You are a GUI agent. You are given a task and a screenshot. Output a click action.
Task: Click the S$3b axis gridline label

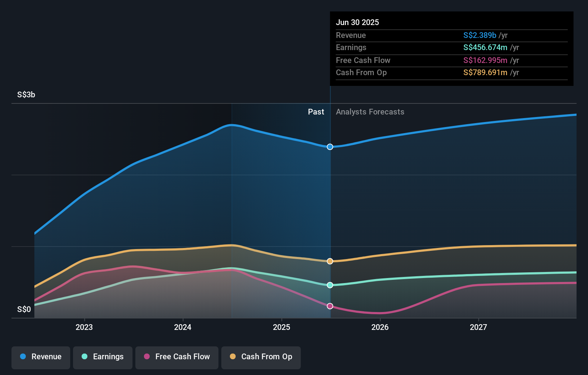pyautogui.click(x=25, y=95)
